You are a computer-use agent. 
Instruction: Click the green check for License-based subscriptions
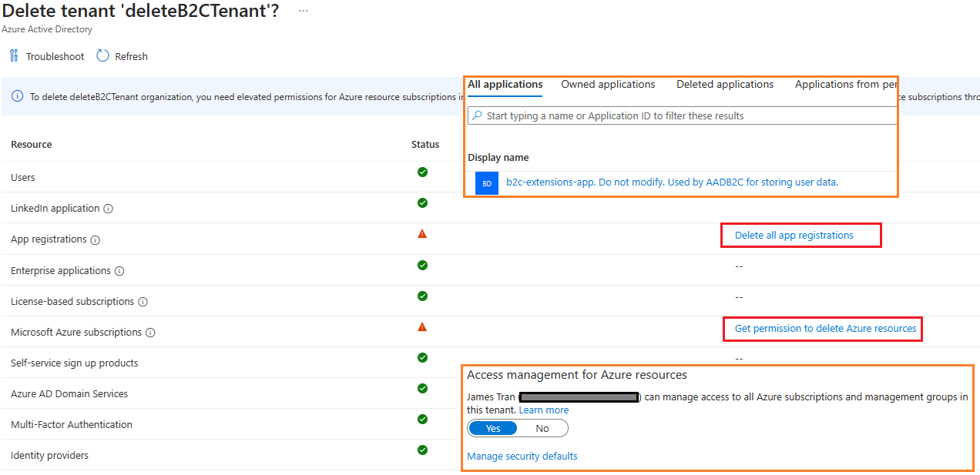click(x=422, y=296)
